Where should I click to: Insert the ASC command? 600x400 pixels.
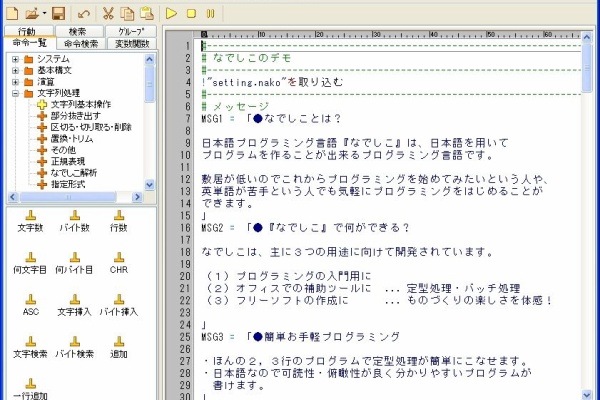click(x=31, y=305)
